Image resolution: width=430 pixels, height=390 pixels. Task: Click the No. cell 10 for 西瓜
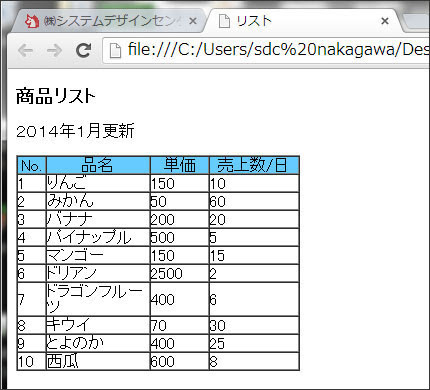click(x=32, y=361)
